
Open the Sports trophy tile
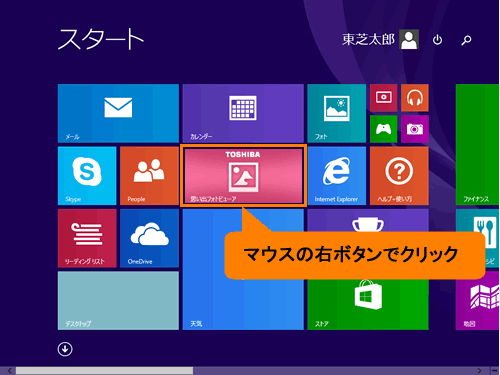pos(368,220)
